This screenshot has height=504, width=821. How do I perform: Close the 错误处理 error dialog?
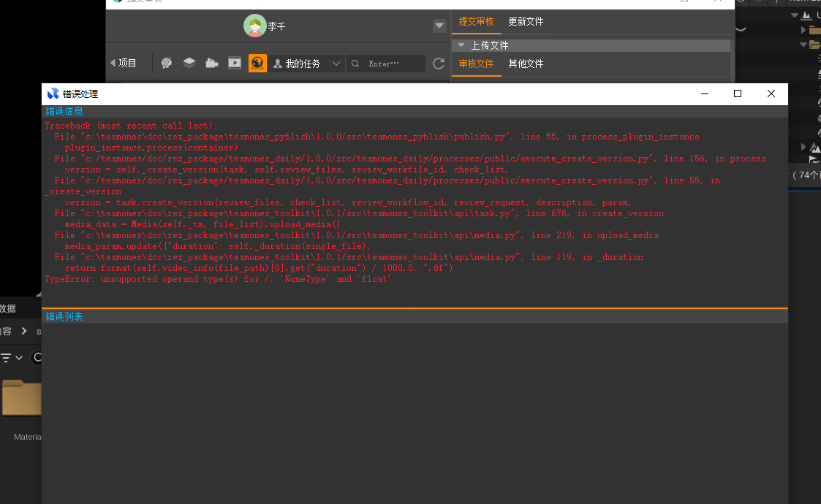point(771,93)
